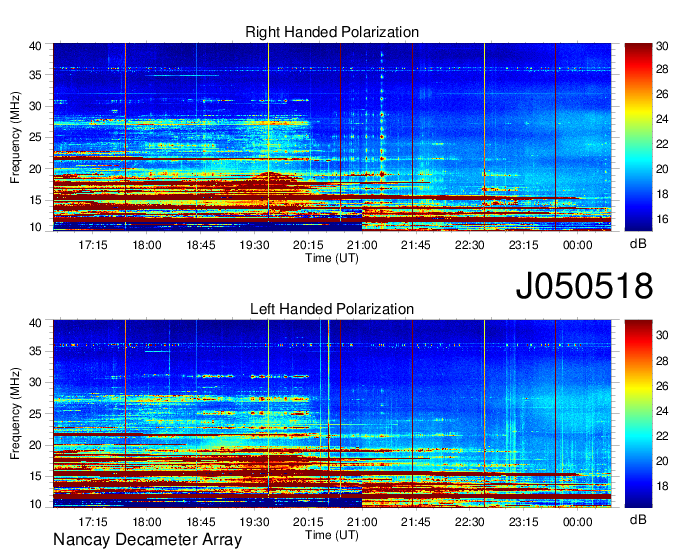Click the 19:30 tick under Left Handed plot
The width and height of the screenshot is (680, 552).
pos(255,521)
